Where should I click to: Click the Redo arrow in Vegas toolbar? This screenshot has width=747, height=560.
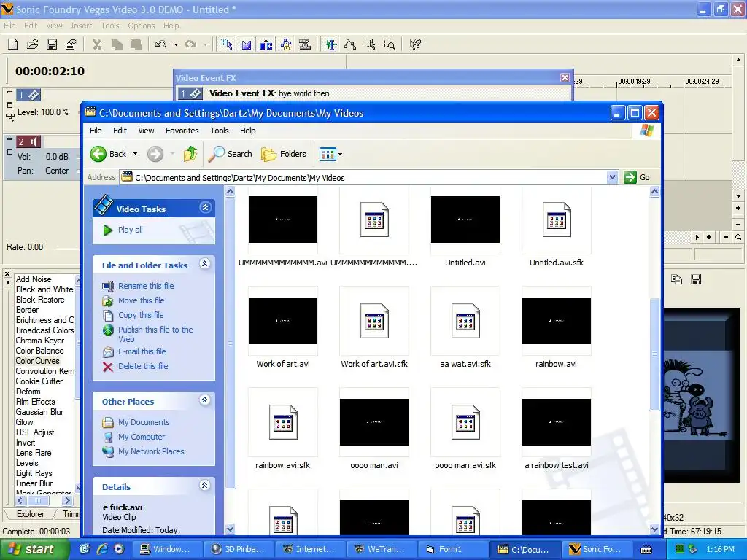tap(191, 44)
